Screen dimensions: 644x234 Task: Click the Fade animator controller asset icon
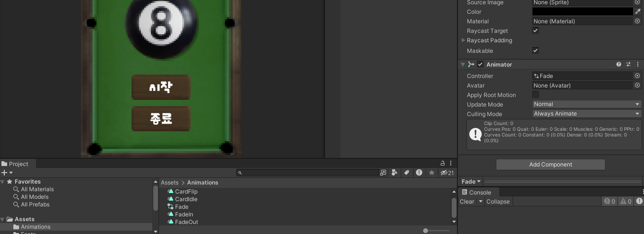[170, 207]
